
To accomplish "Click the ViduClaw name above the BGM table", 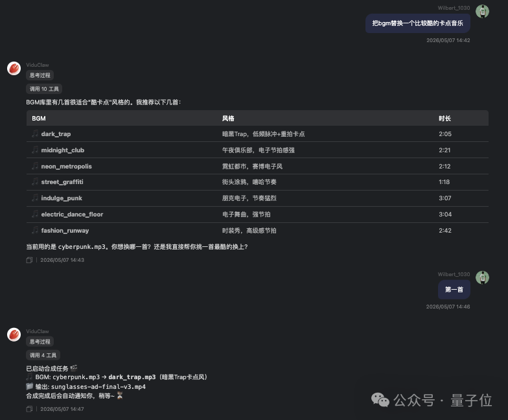I will pos(38,65).
